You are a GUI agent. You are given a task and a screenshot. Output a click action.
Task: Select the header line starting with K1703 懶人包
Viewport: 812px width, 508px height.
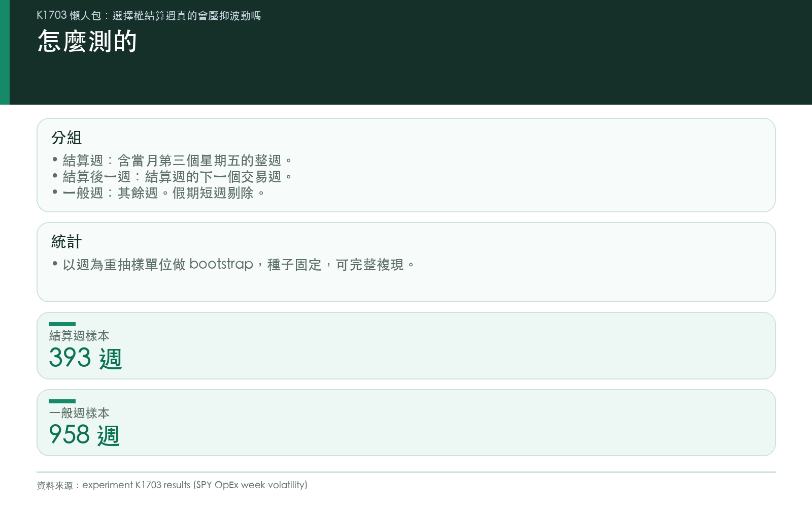pyautogui.click(x=149, y=16)
